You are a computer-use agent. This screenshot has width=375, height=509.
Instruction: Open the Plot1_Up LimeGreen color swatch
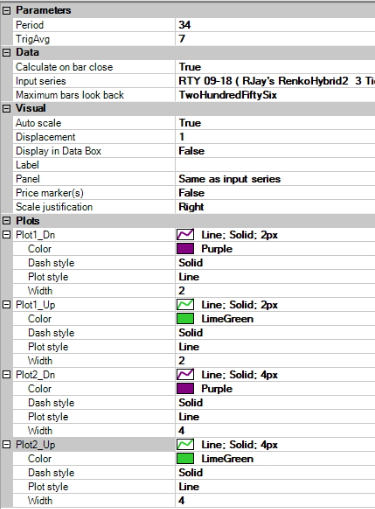click(x=185, y=319)
